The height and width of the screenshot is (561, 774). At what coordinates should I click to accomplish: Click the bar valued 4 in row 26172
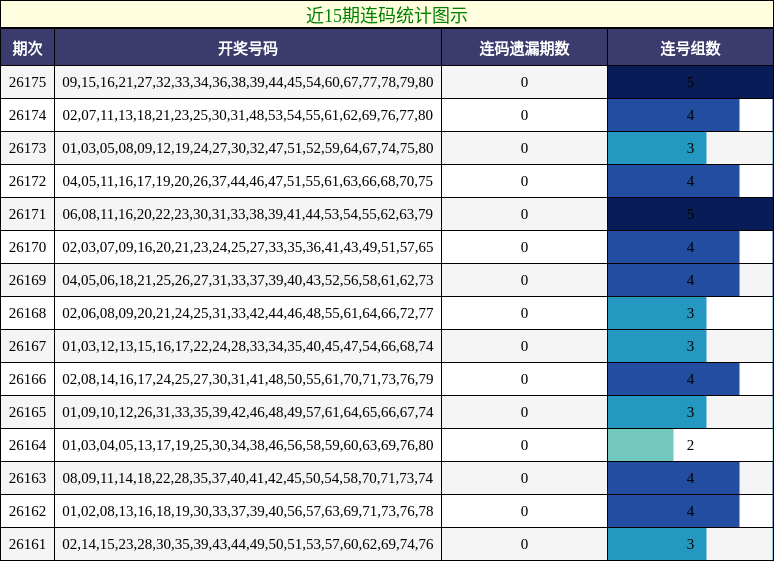click(x=674, y=181)
